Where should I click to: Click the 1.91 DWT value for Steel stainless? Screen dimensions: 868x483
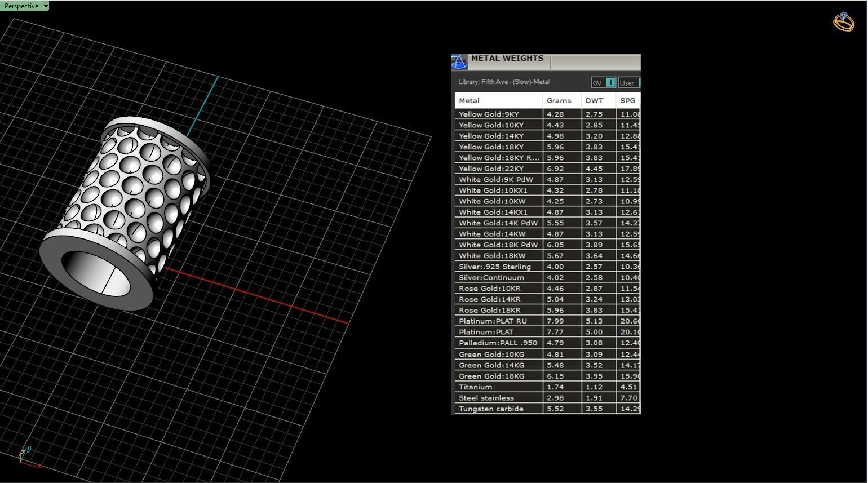594,398
